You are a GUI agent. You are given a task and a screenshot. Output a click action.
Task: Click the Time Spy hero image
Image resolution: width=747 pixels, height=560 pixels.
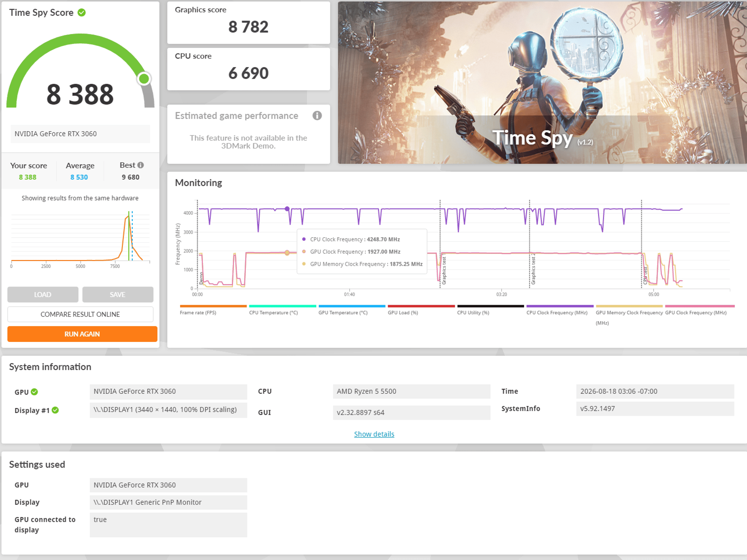point(542,83)
